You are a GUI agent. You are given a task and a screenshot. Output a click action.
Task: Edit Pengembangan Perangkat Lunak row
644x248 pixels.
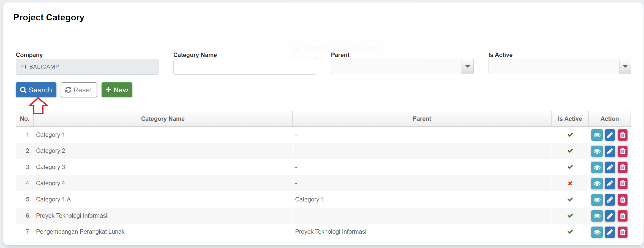pyautogui.click(x=610, y=232)
